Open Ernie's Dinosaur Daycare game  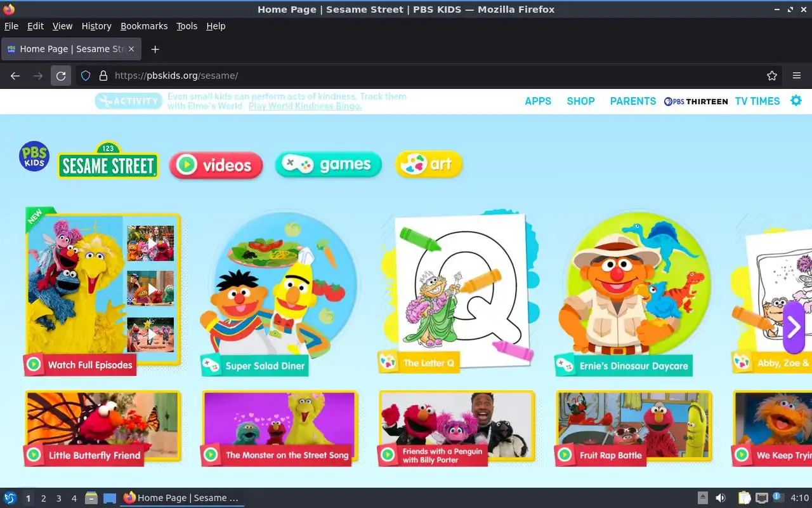(634, 292)
